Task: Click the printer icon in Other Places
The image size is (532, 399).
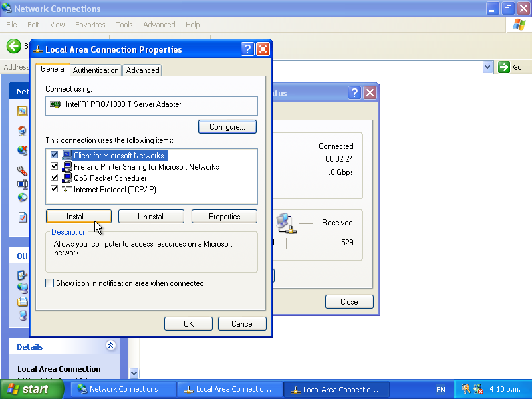Action: click(x=23, y=301)
